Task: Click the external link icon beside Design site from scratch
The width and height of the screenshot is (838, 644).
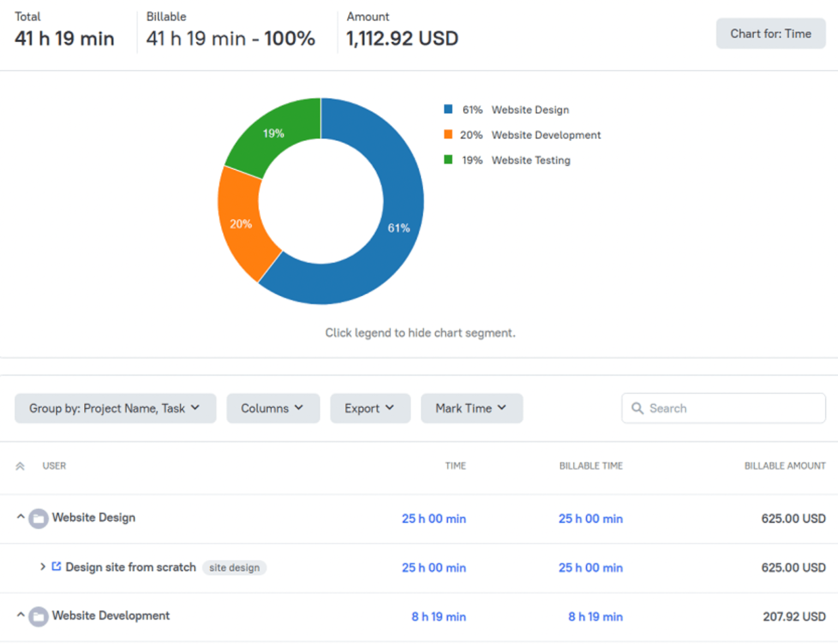Action: pos(56,567)
